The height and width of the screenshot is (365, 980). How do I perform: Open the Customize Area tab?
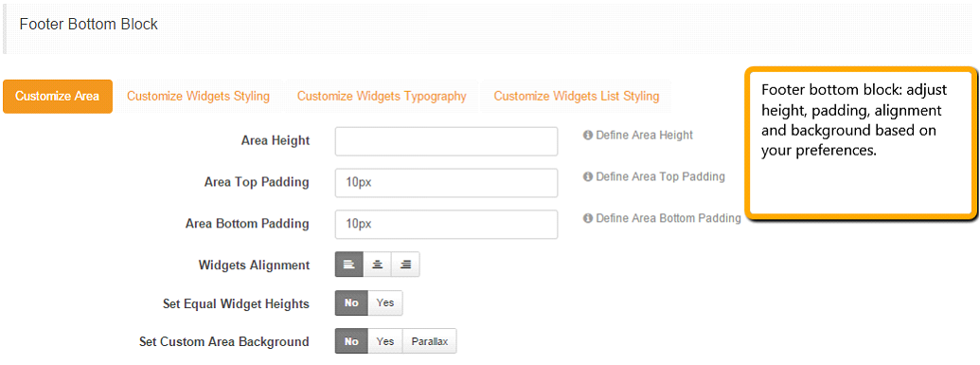pos(58,97)
